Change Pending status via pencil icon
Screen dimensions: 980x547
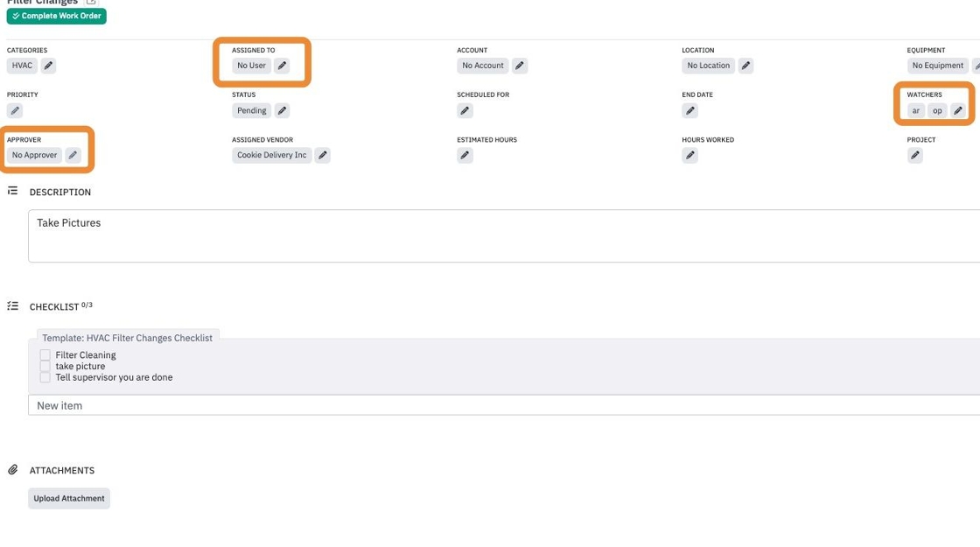click(x=282, y=110)
